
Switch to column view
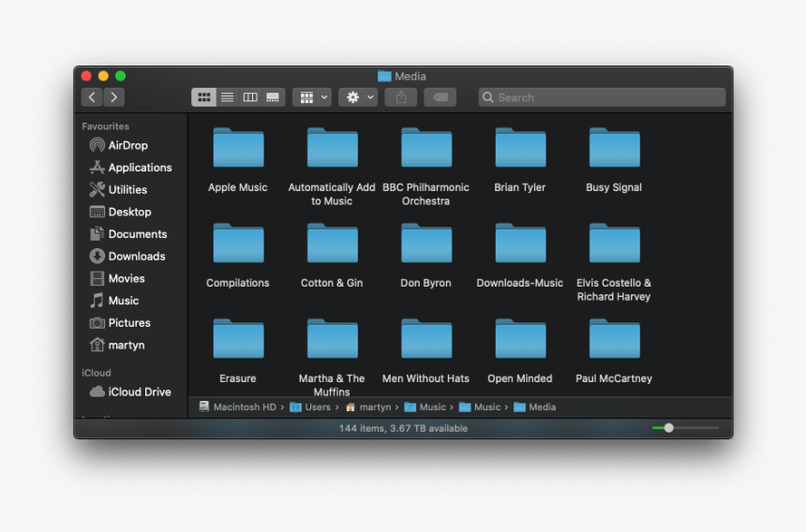(x=250, y=97)
